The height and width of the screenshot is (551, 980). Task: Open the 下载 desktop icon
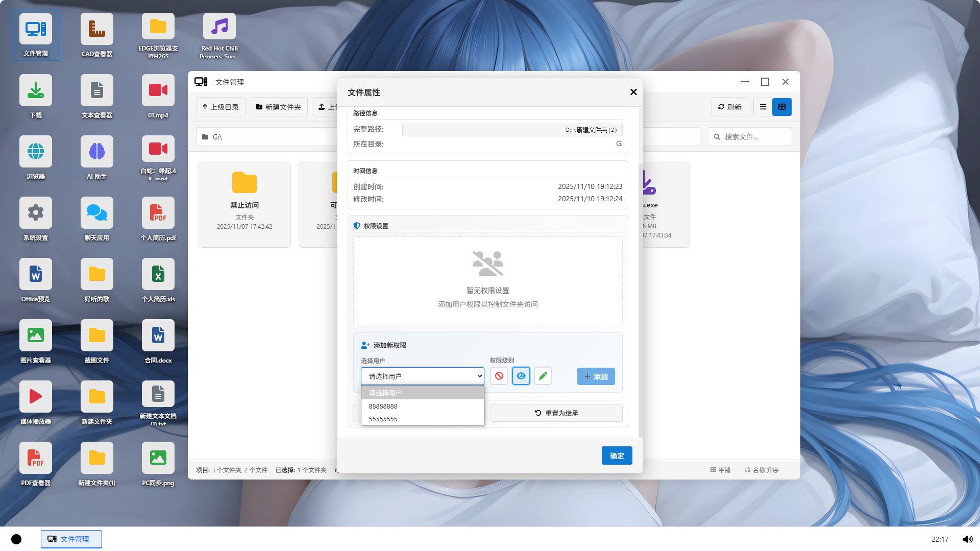coord(36,97)
